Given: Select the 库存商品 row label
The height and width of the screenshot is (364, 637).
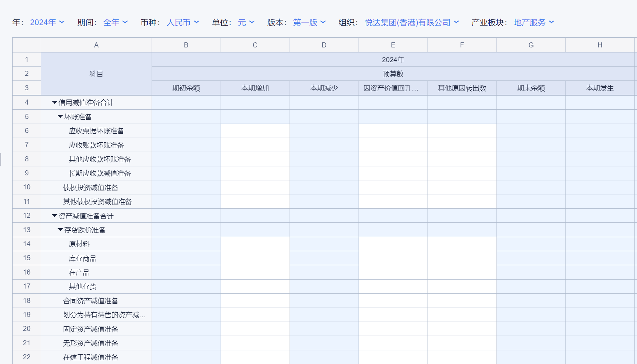Looking at the screenshot, I should point(83,258).
